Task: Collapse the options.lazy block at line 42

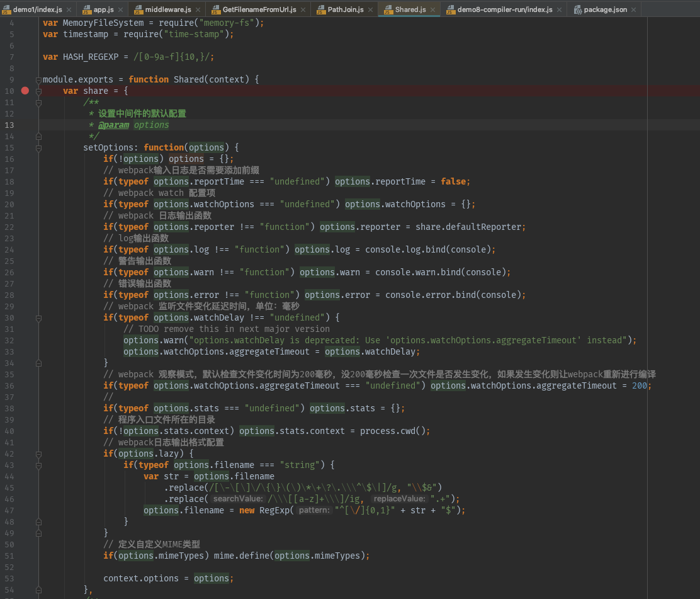Action: pyautogui.click(x=39, y=454)
